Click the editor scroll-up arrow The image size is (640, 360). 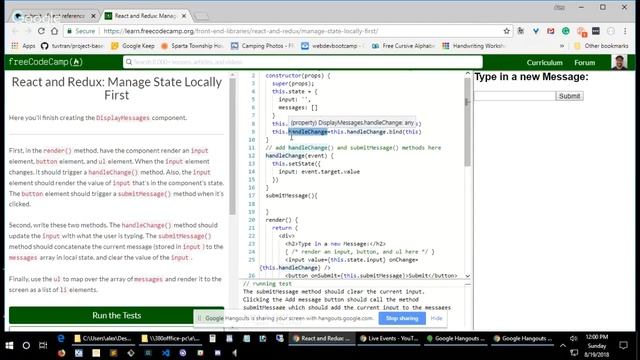tap(467, 73)
